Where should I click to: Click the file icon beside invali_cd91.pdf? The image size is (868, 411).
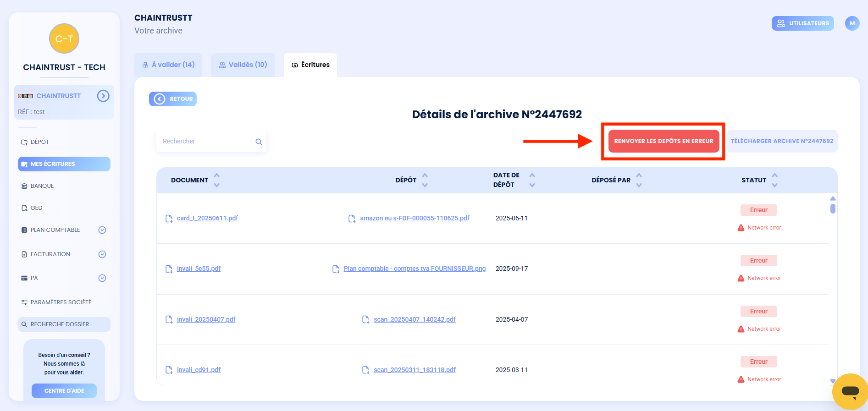click(x=169, y=370)
